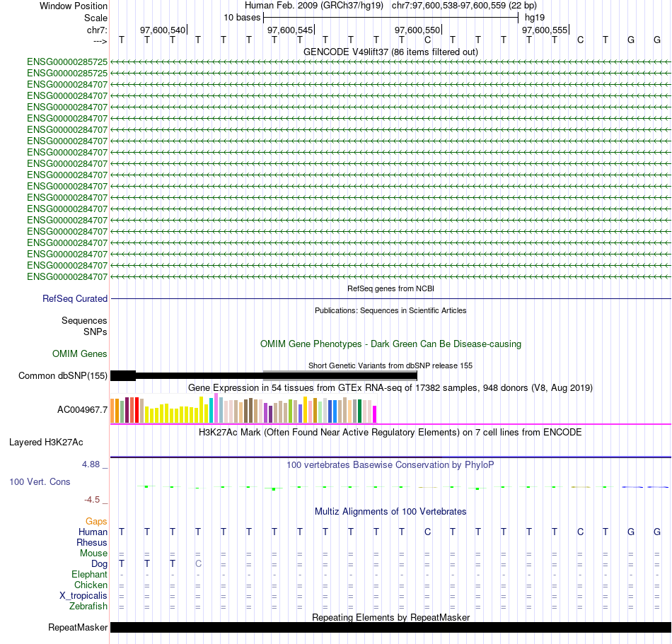This screenshot has height=644, width=672.
Task: Open Publications: Sequences in Scientific Articles title
Action: (390, 310)
